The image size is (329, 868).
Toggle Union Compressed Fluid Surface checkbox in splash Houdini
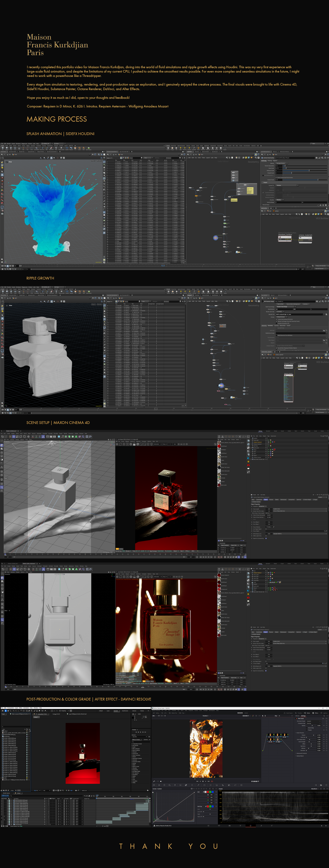pos(276,178)
